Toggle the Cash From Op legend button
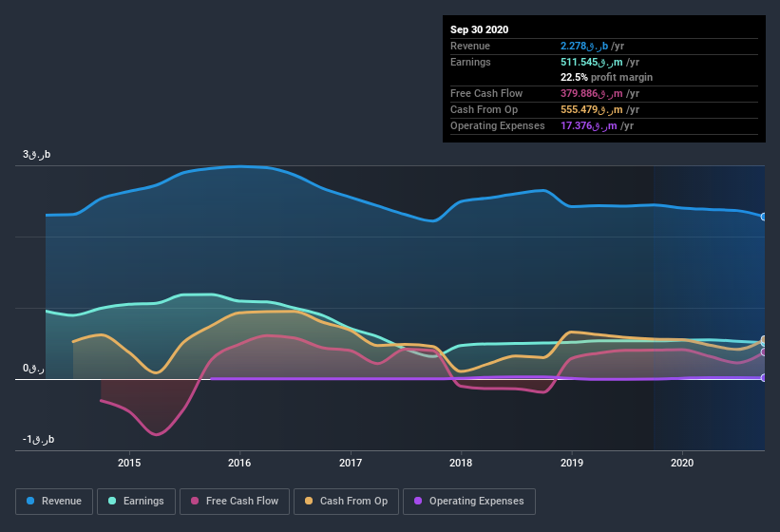Viewport: 780px width, 532px height. (346, 502)
